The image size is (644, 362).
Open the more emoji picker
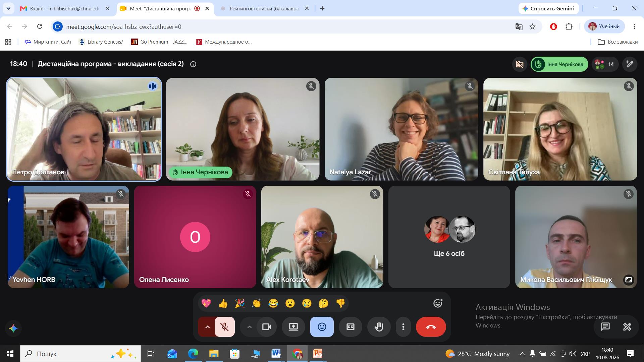click(x=438, y=303)
